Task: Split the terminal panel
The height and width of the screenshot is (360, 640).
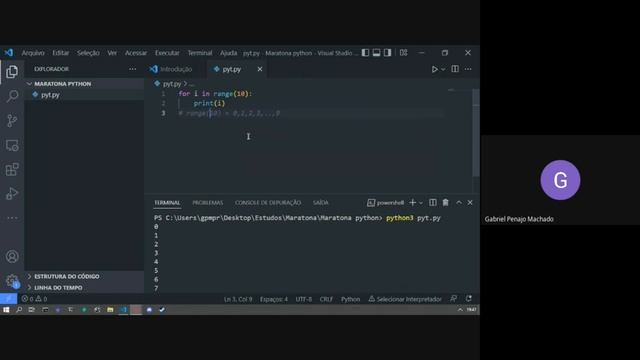Action: [433, 202]
